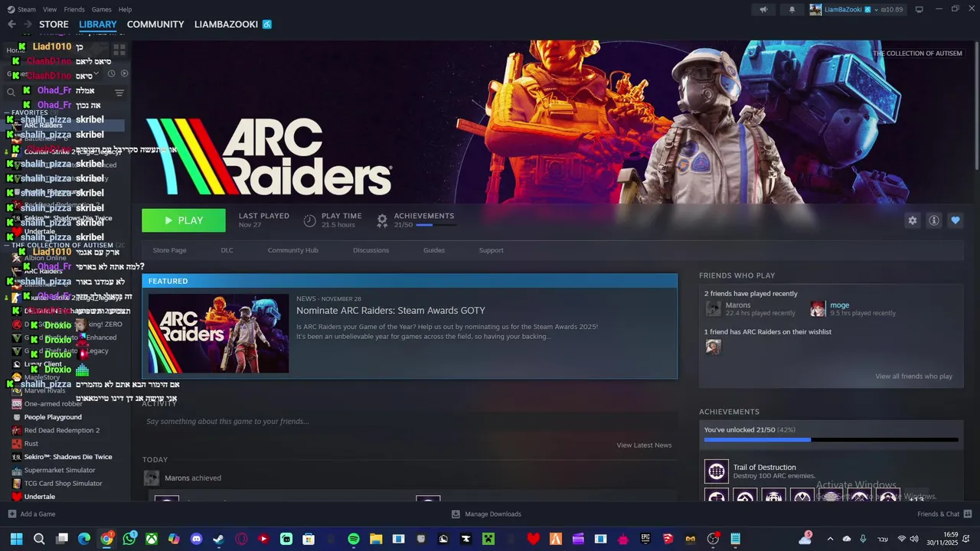Click the library filter options icon

pyautogui.click(x=119, y=93)
